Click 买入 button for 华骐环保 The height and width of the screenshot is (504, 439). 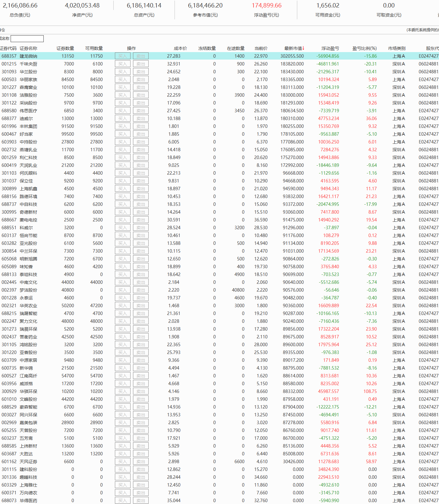point(123,391)
